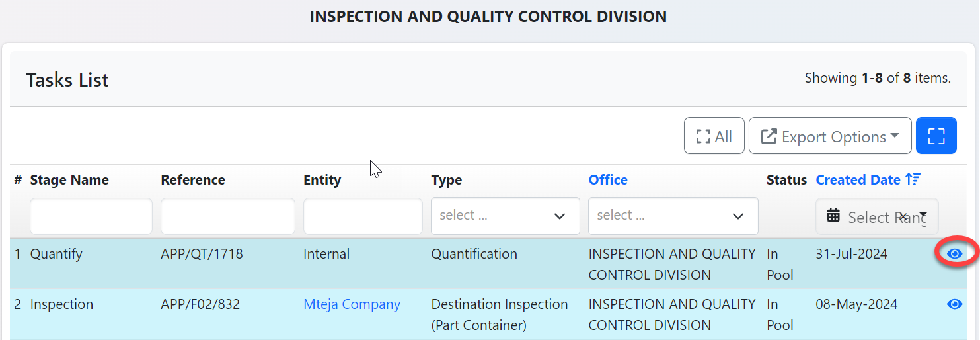980x340 pixels.
Task: Focus the Entity filter field
Action: pyautogui.click(x=363, y=216)
